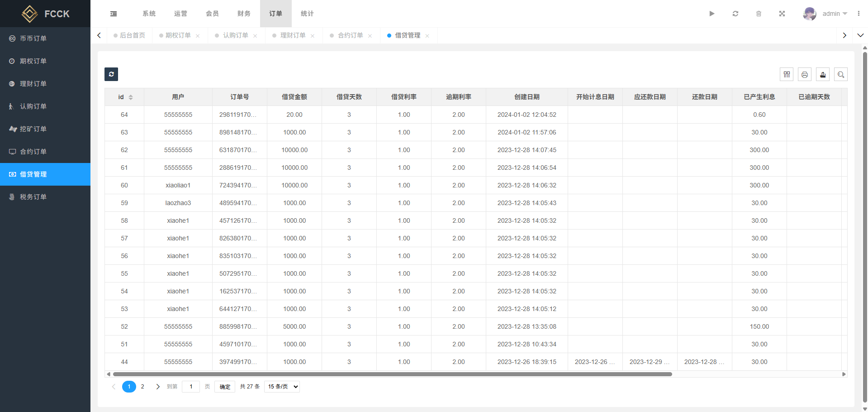Open the 合约订单 tab
Screen dimensions: 868x412
[x=350, y=35]
